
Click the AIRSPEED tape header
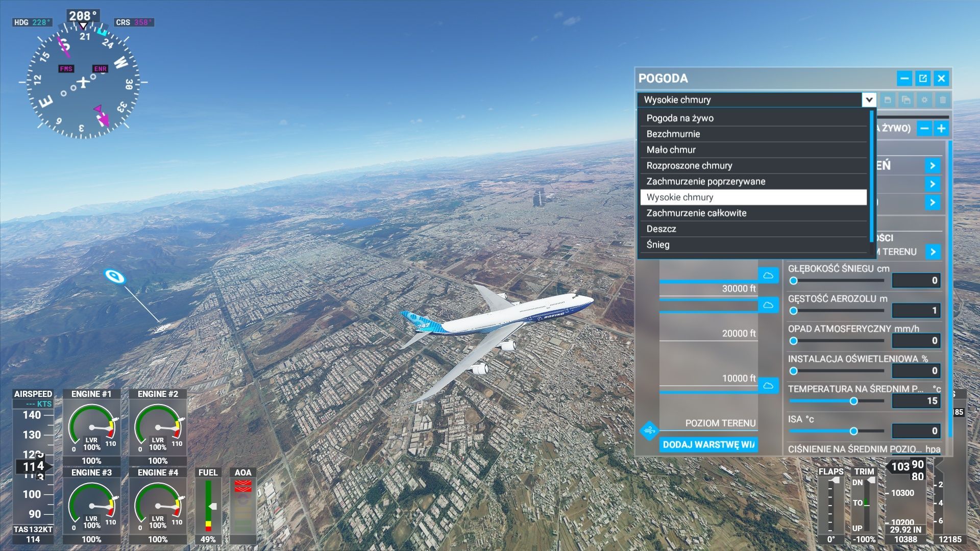pos(33,394)
